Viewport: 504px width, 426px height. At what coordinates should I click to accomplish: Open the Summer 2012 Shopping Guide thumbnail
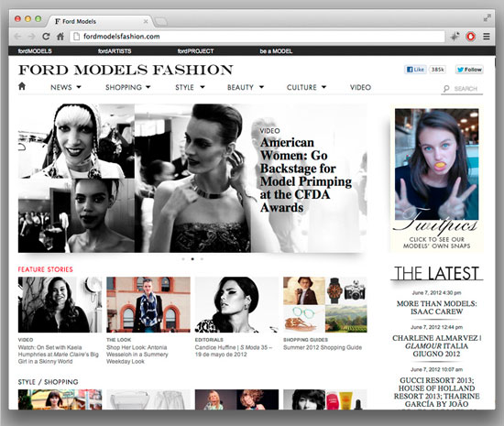[325, 304]
